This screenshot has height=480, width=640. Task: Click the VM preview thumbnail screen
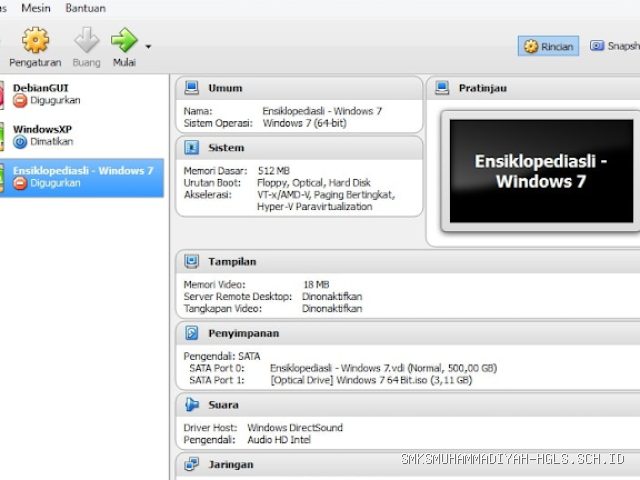click(541, 171)
